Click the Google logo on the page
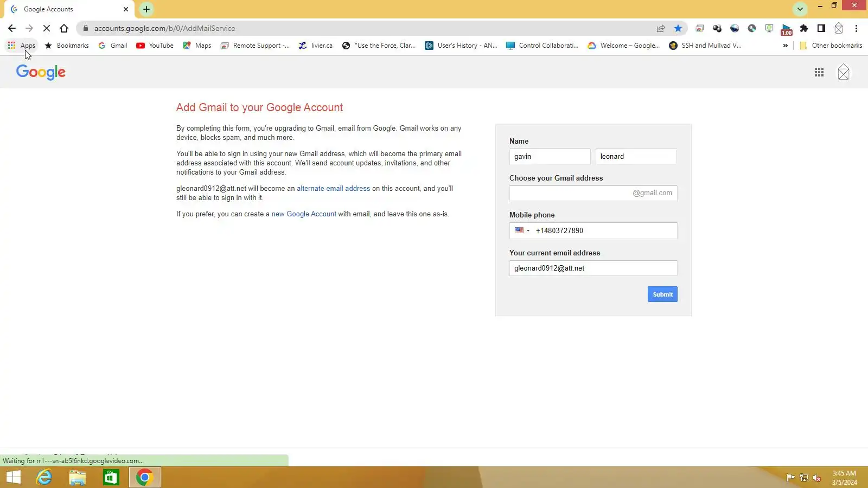The image size is (868, 488). [x=41, y=72]
